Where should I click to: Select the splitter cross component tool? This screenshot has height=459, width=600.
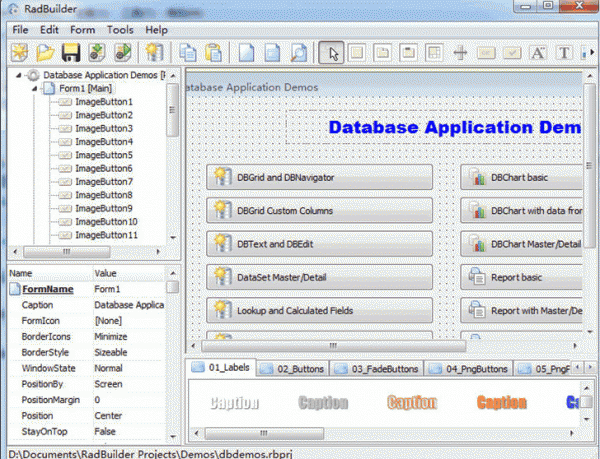(460, 52)
